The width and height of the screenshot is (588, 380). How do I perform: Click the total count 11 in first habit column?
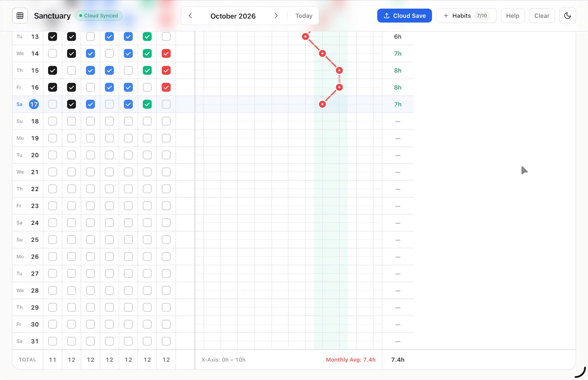[x=53, y=360]
